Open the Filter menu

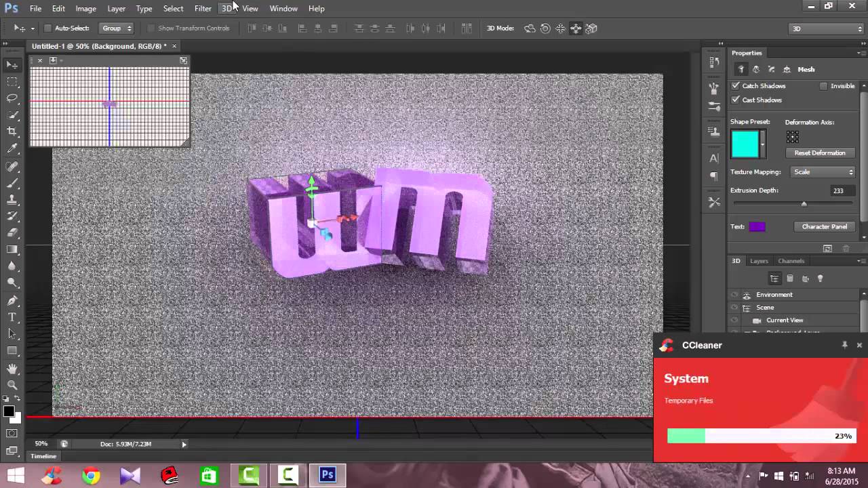click(x=203, y=8)
